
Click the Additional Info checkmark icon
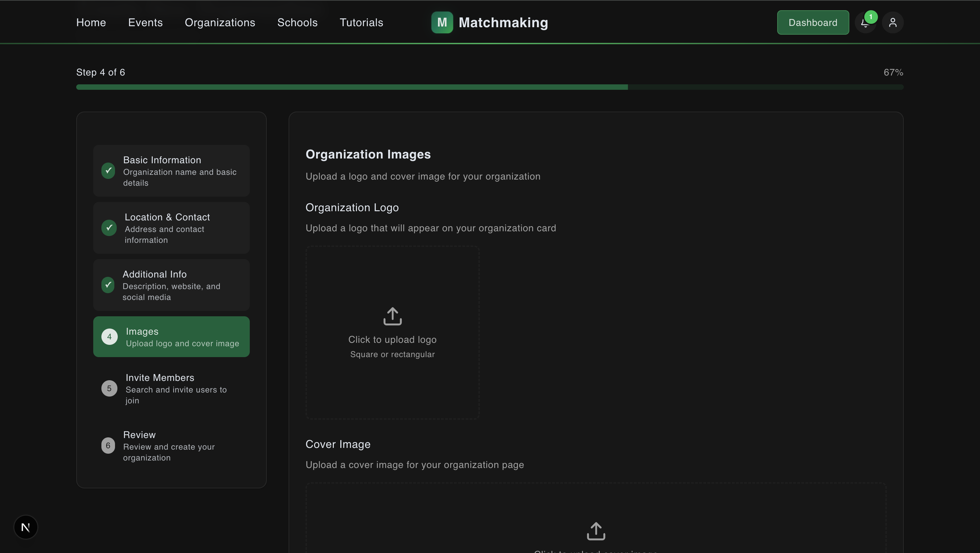coord(108,284)
